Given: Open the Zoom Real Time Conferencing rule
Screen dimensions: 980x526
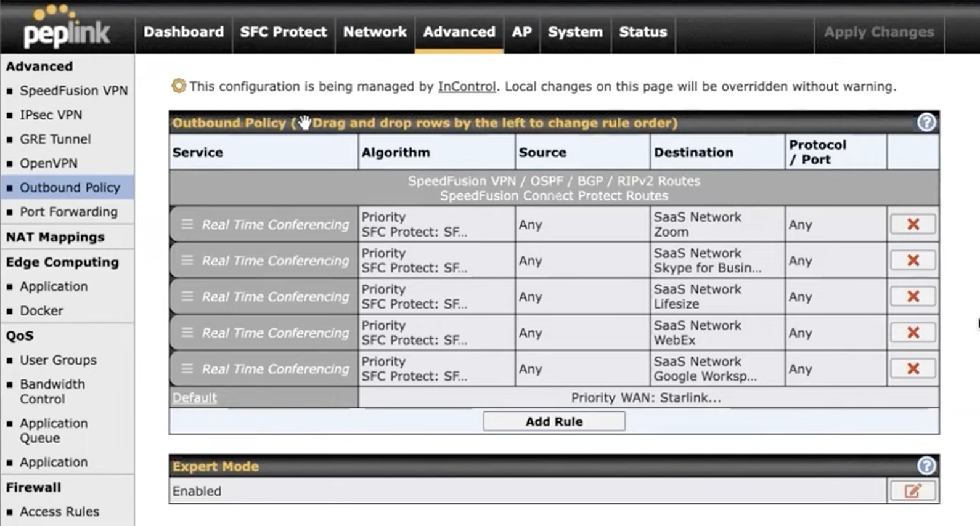Looking at the screenshot, I should pyautogui.click(x=275, y=225).
